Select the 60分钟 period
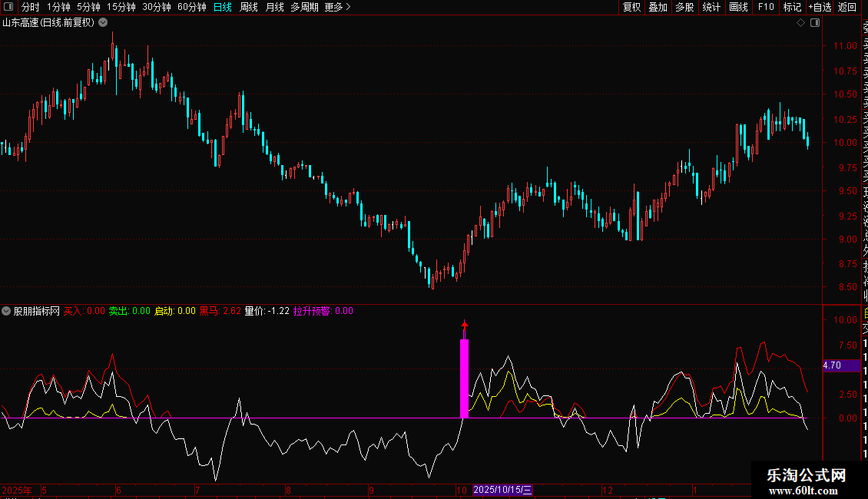Viewport: 868px width, 499px height. pos(191,7)
